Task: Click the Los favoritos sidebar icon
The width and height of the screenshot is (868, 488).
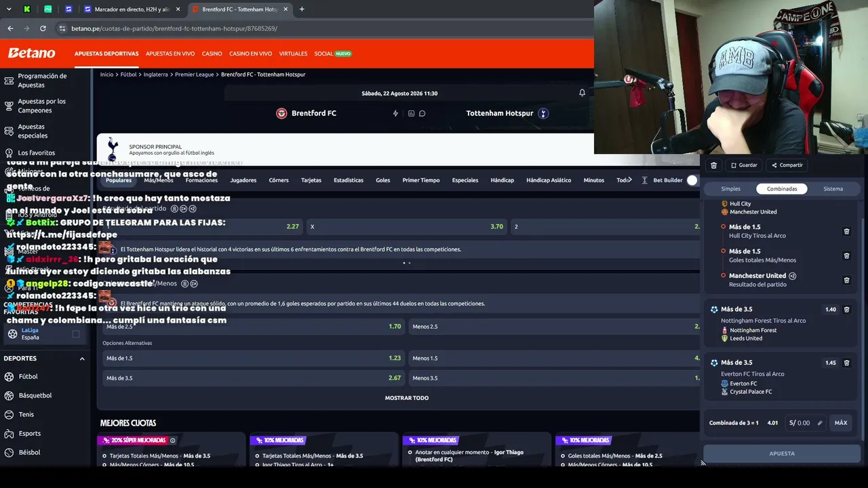Action: pos(9,153)
